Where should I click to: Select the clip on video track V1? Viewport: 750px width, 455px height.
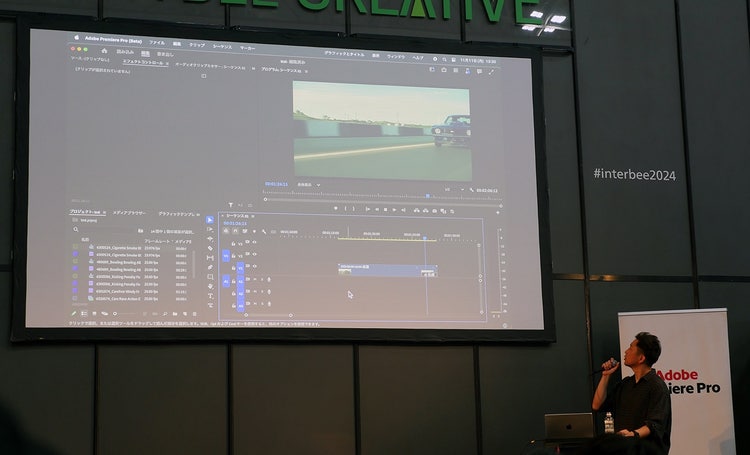[387, 270]
